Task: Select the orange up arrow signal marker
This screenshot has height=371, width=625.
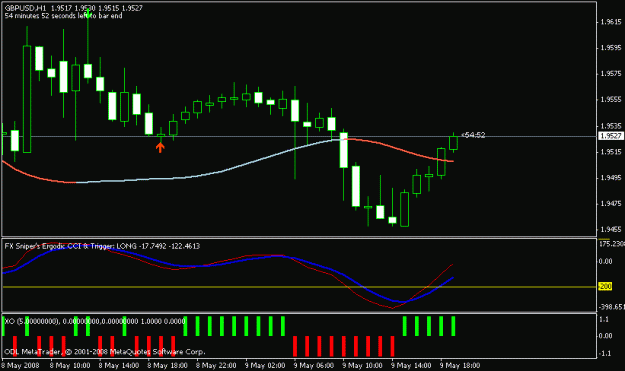Action: pos(160,147)
